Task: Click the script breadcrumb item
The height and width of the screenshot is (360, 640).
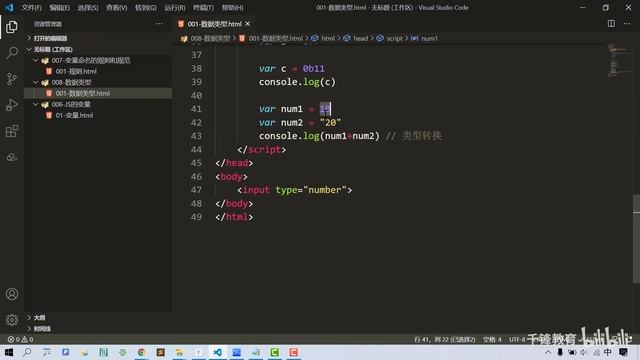Action: (394, 38)
